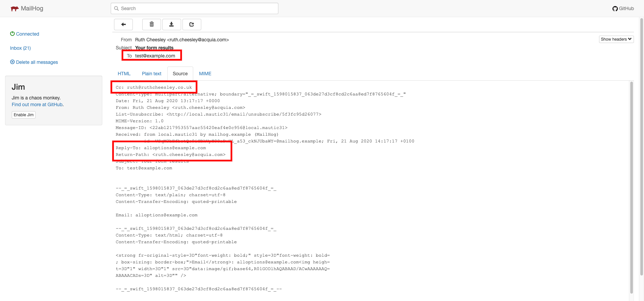The image size is (644, 301).
Task: Click the Message-ID header line
Action: pyautogui.click(x=201, y=128)
